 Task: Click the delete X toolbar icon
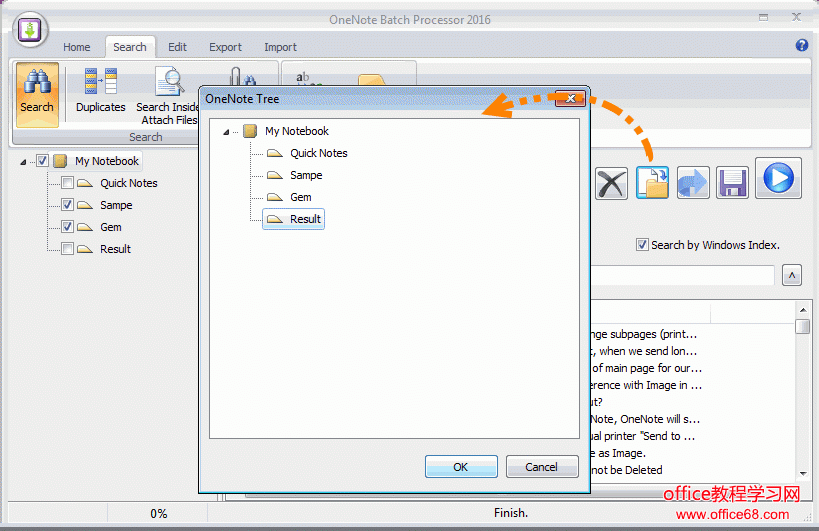pyautogui.click(x=611, y=183)
